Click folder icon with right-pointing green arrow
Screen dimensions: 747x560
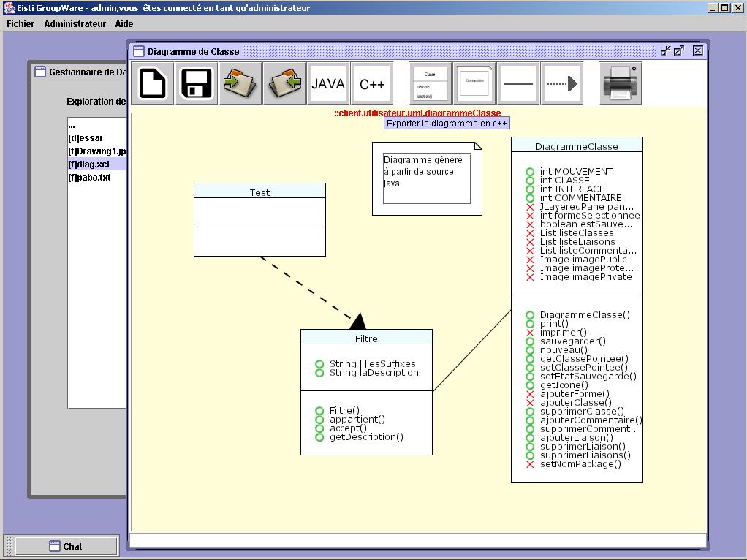pos(240,83)
